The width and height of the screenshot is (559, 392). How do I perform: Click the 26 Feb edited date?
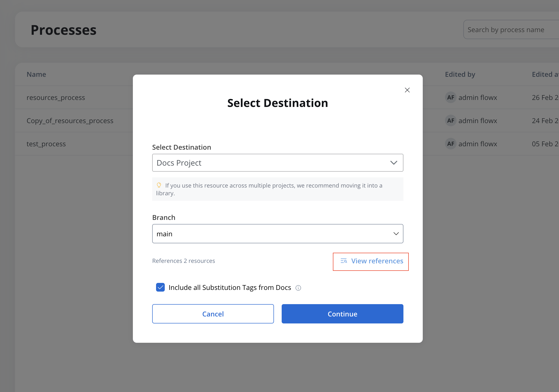click(x=545, y=98)
